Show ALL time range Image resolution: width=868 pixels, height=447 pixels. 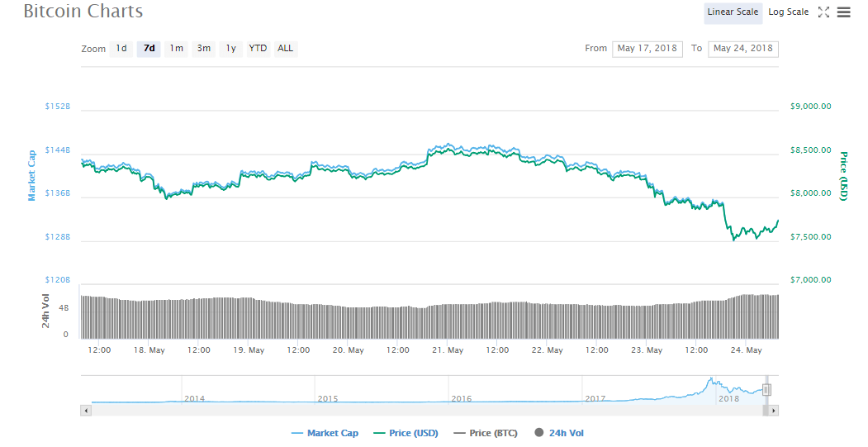point(285,49)
